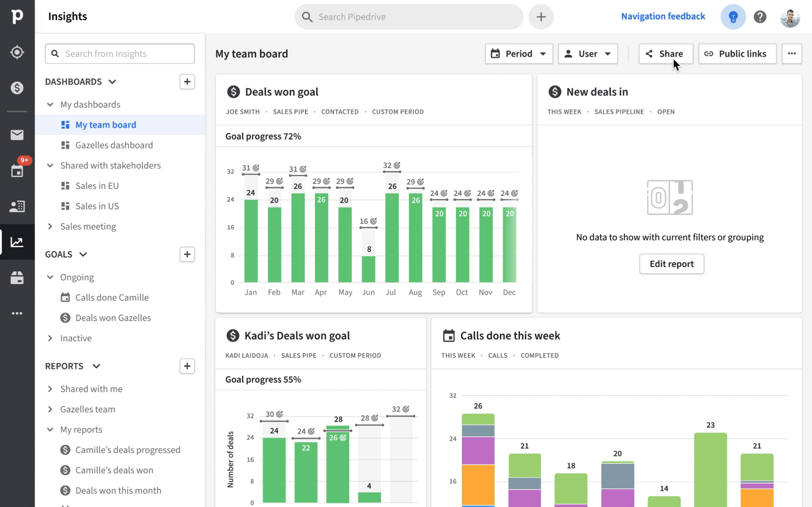Open Activities calendar icon with 9+ badge
This screenshot has height=507, width=812.
coord(17,171)
